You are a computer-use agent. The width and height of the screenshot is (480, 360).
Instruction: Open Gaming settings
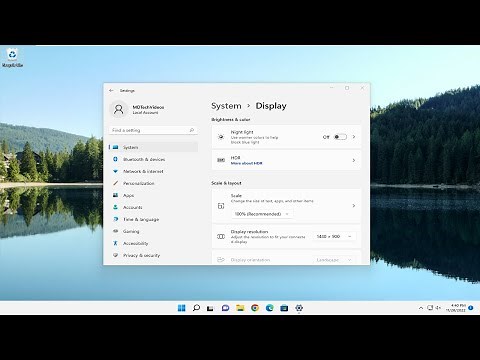point(153,231)
